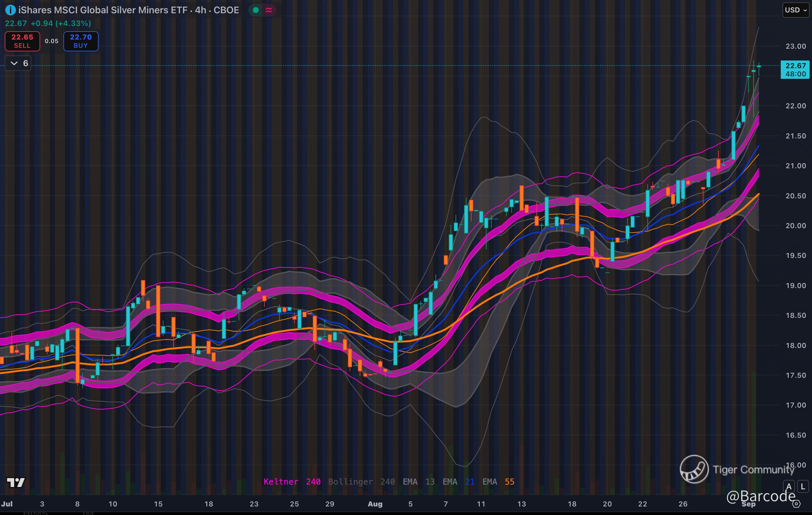Click the TradingView logo in the corner

[16, 483]
